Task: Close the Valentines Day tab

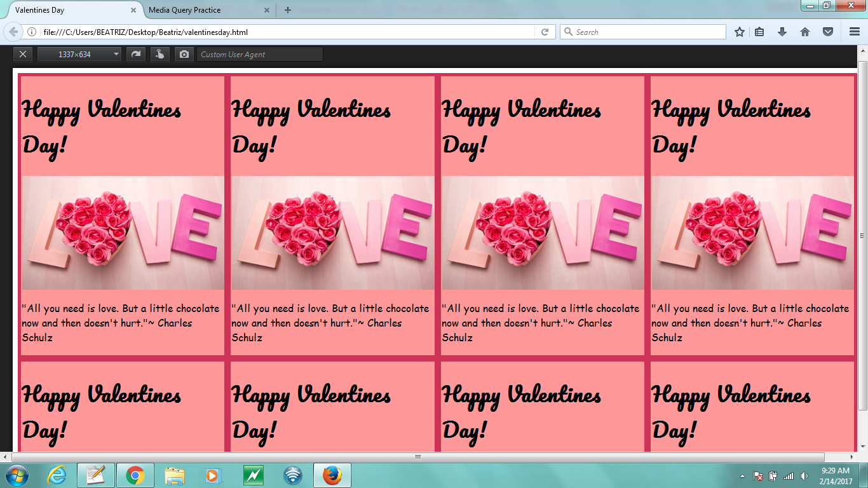Action: click(x=133, y=11)
